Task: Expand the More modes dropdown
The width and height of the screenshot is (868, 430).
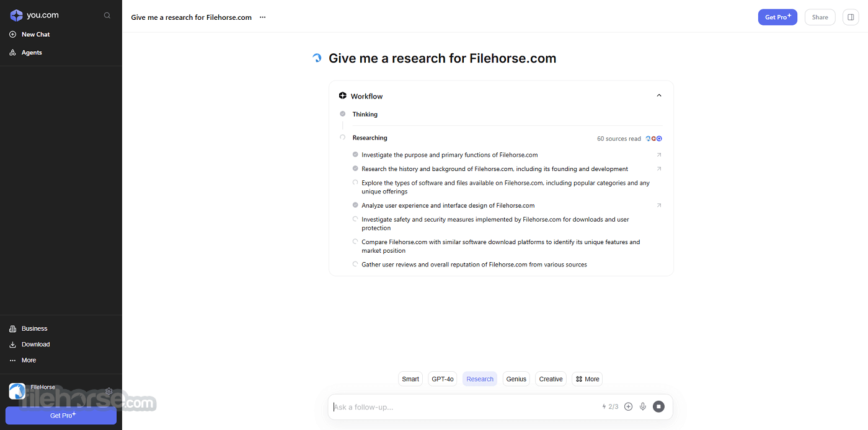Action: coord(587,379)
